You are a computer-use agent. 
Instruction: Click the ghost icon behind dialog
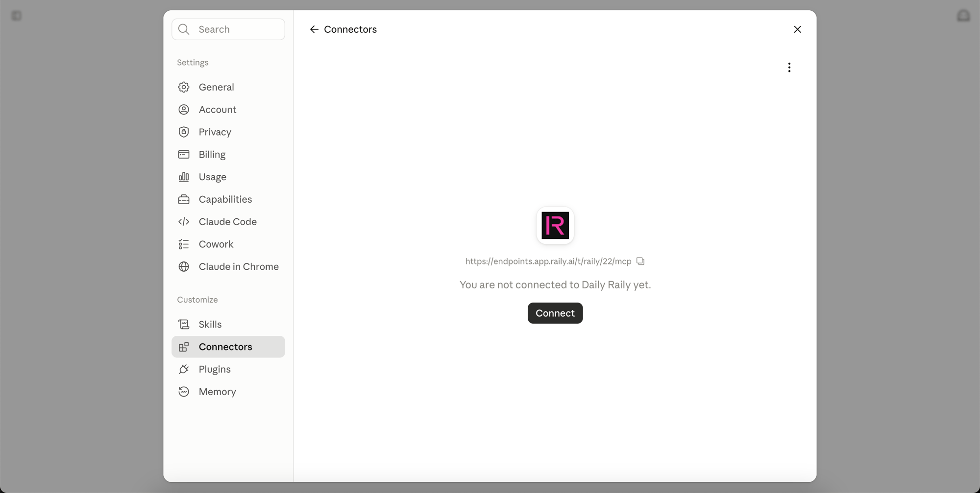tap(963, 16)
